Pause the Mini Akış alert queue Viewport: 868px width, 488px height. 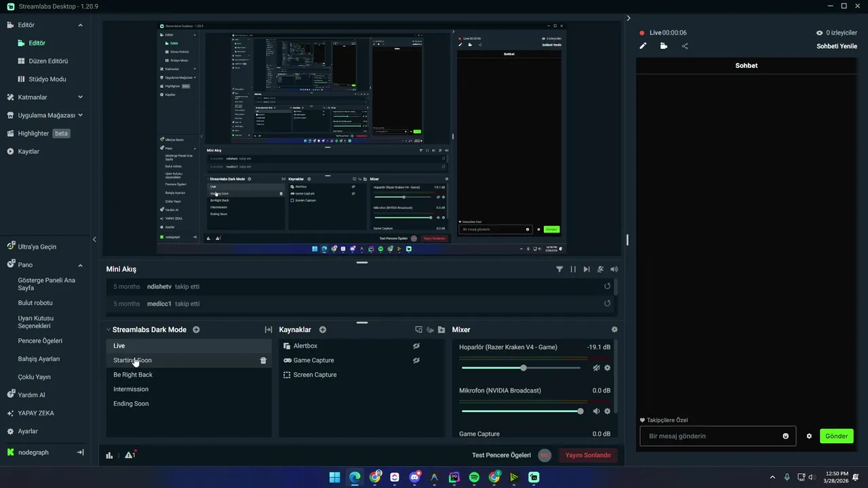point(573,269)
